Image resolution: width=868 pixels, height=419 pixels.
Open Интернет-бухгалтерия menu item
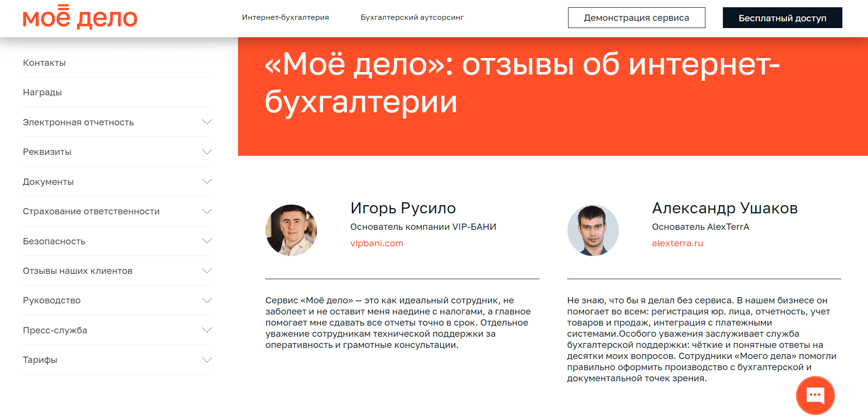[285, 17]
